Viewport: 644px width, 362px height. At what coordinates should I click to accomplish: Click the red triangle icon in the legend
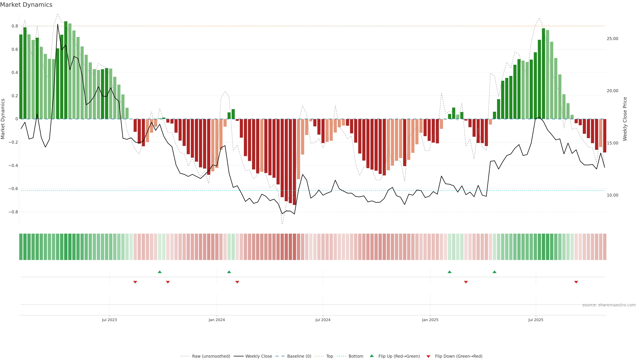pos(428,356)
